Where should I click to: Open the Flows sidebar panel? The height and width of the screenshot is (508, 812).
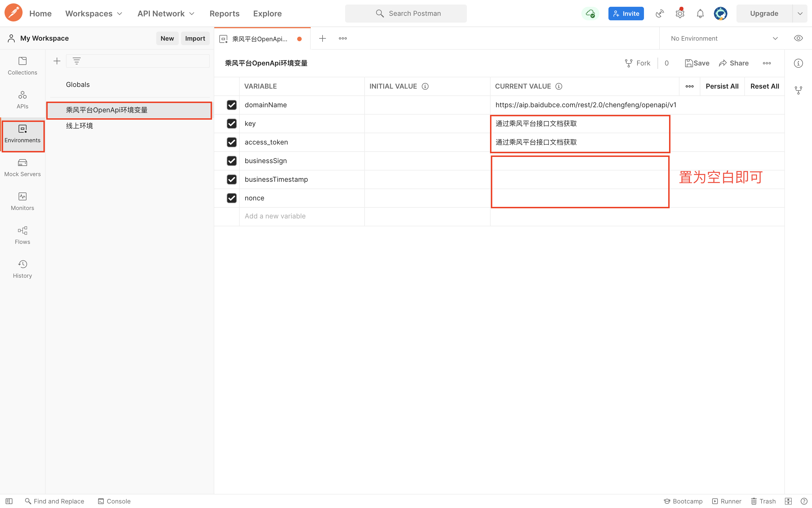coord(23,235)
